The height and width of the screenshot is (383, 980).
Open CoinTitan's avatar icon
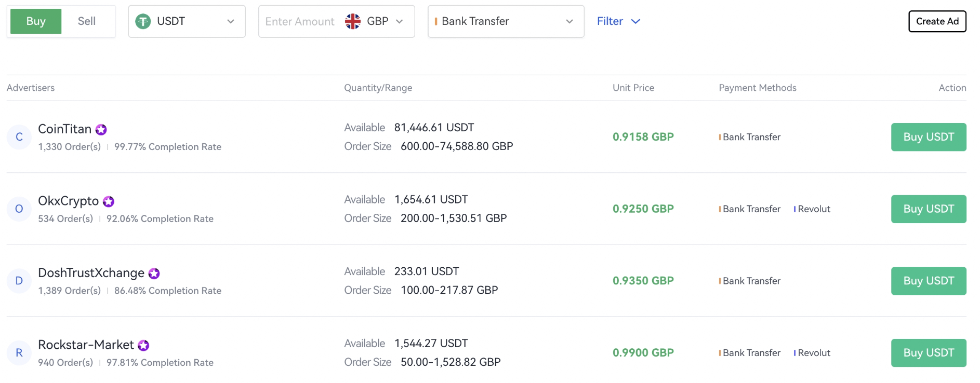pos(19,137)
